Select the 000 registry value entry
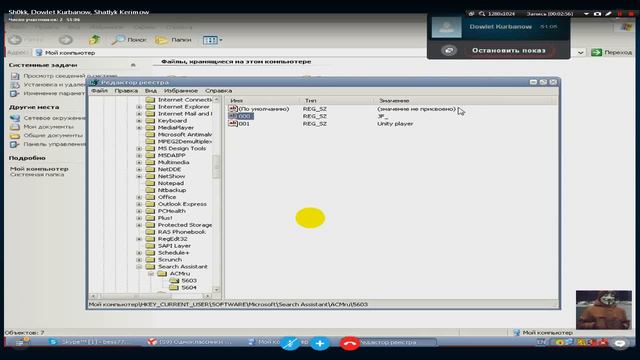 coord(241,116)
